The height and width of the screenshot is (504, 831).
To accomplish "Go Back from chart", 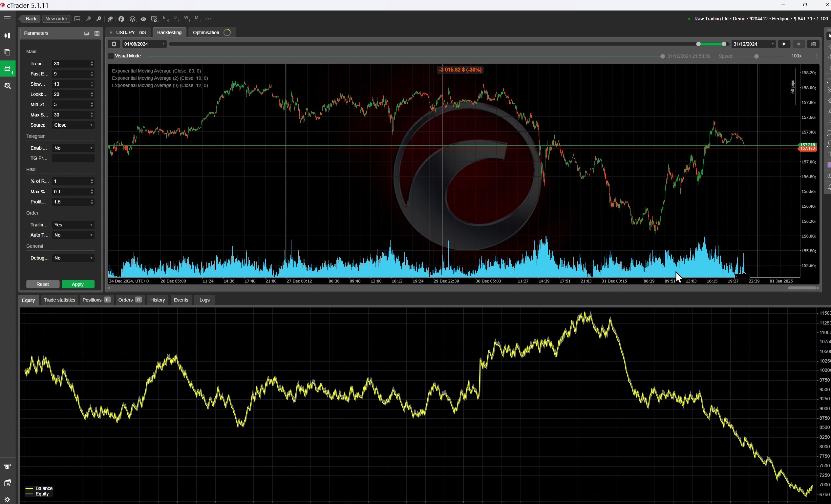I will 30,19.
